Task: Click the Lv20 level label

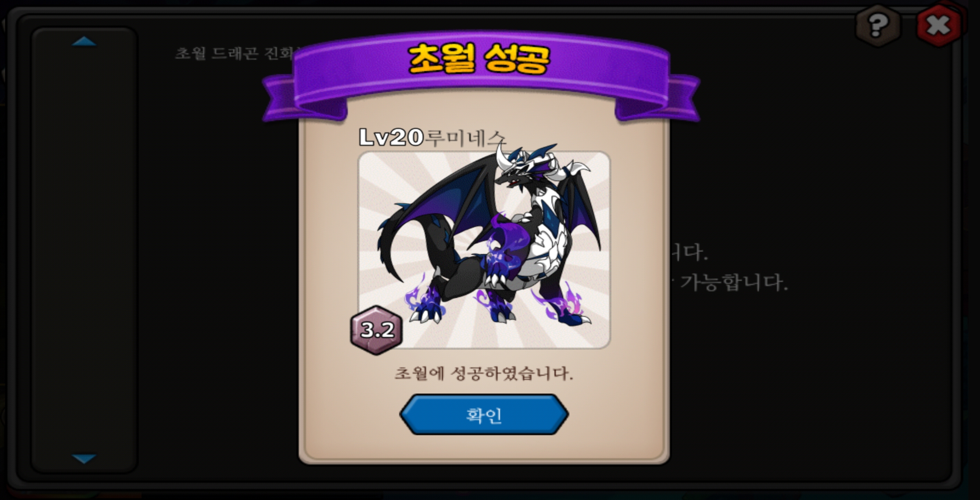Action: click(x=391, y=137)
